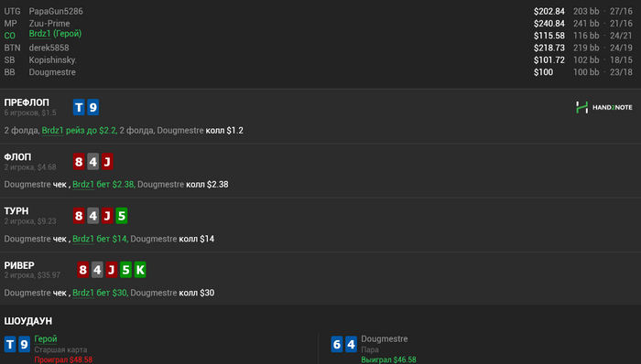This screenshot has width=641, height=364.
Task: Click the UTG position label
Action: [12, 11]
